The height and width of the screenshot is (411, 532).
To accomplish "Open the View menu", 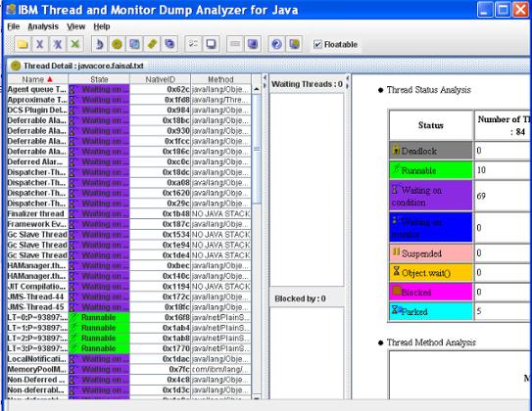I will coord(75,26).
